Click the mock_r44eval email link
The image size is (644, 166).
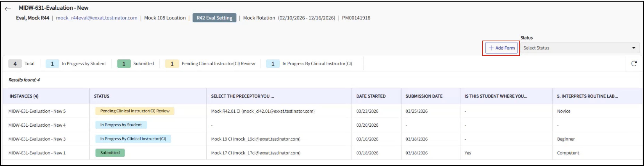(96, 18)
